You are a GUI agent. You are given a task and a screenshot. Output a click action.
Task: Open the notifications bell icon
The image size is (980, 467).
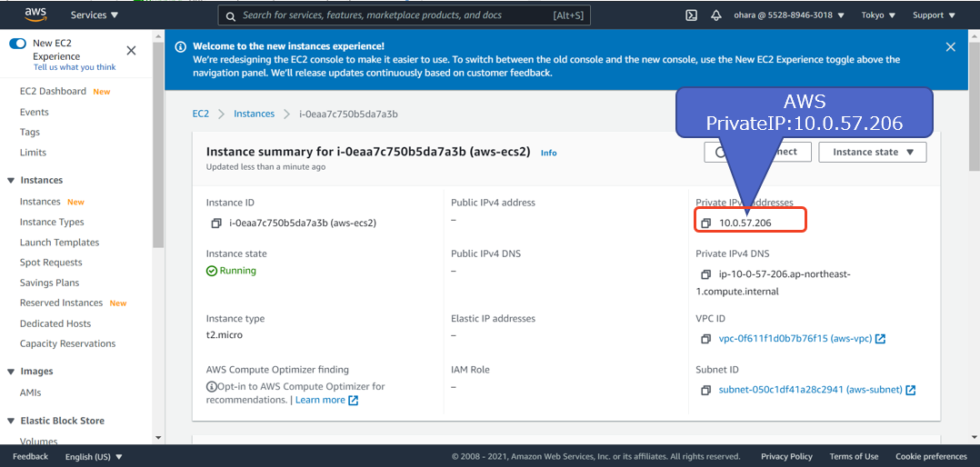(x=716, y=15)
